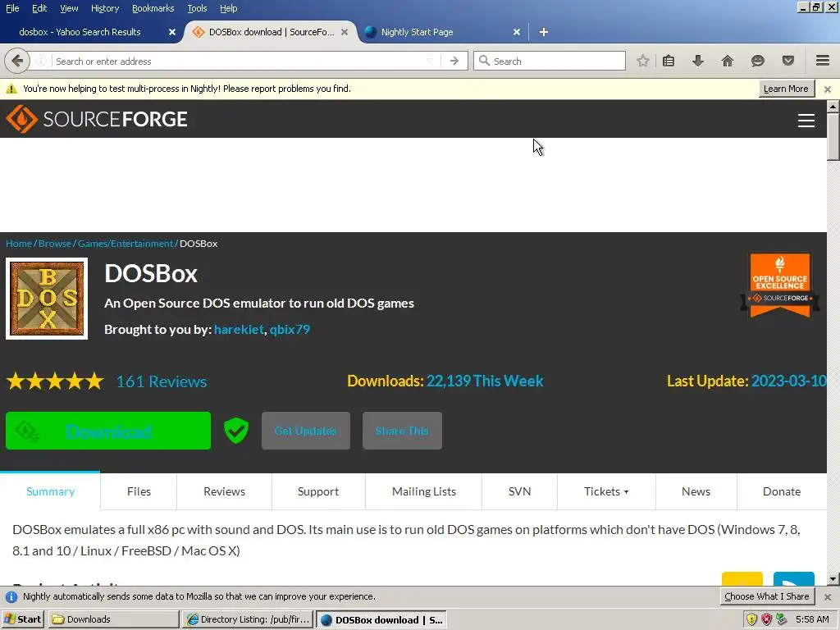The width and height of the screenshot is (840, 630).
Task: Open harekiet author link
Action: click(239, 330)
